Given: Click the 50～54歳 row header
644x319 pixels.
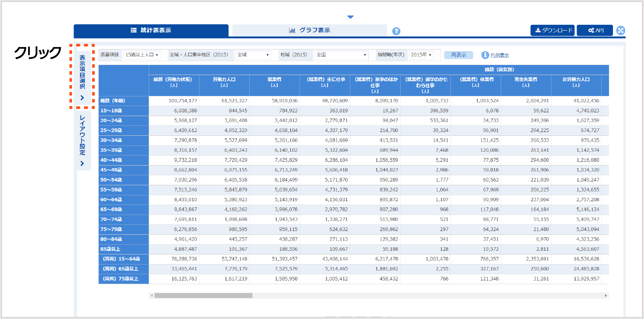Looking at the screenshot, I should click(x=124, y=180).
